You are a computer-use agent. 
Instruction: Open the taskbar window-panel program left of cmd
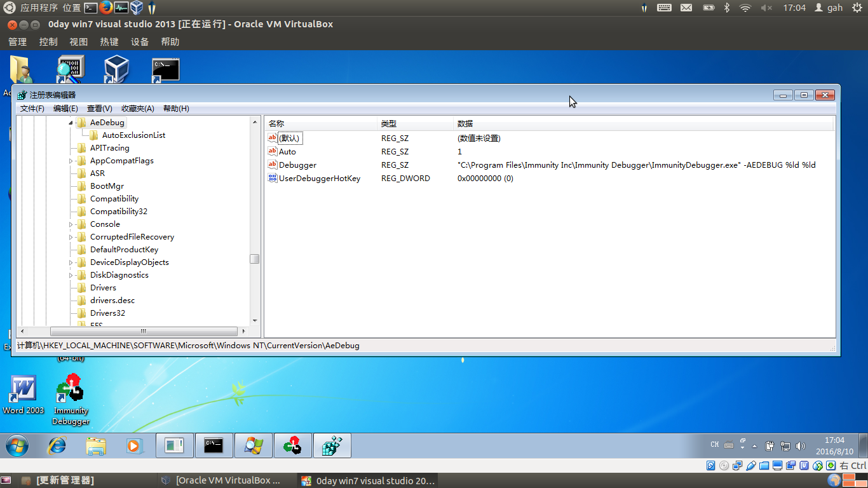175,446
